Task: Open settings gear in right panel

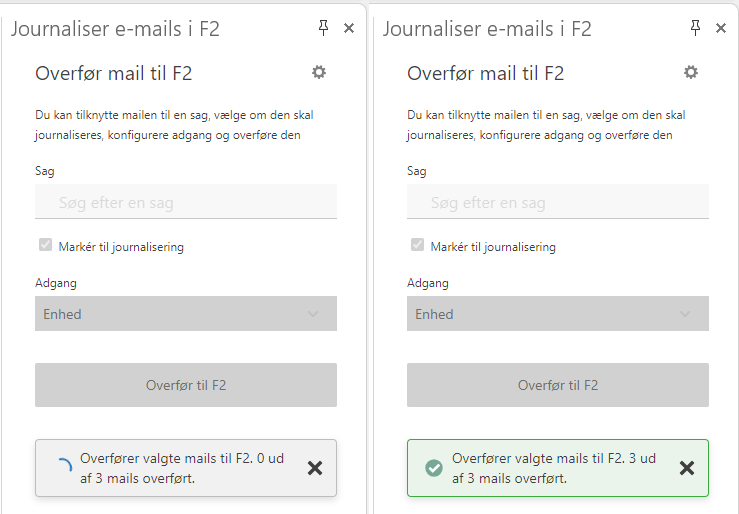Action: [x=691, y=72]
